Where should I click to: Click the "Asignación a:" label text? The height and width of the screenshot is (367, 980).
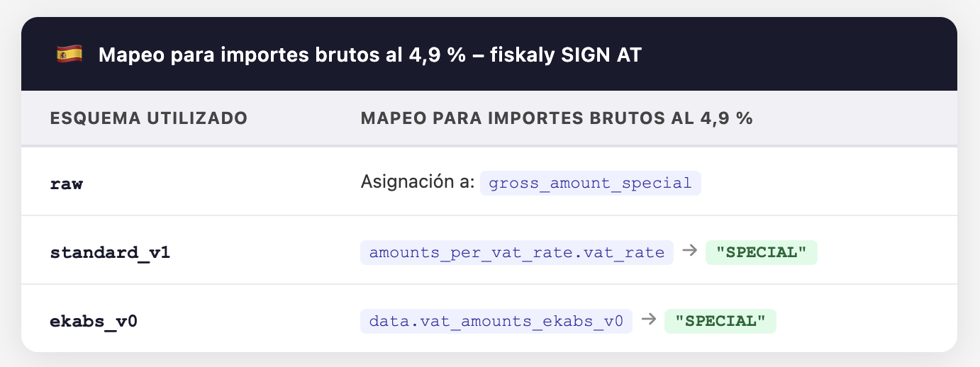[417, 183]
